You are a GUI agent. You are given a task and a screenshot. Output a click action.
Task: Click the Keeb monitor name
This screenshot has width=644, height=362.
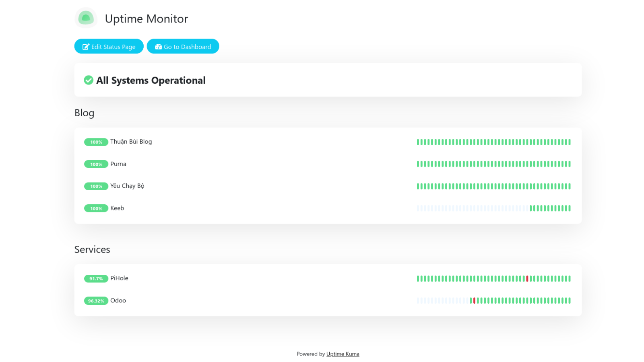tap(117, 208)
